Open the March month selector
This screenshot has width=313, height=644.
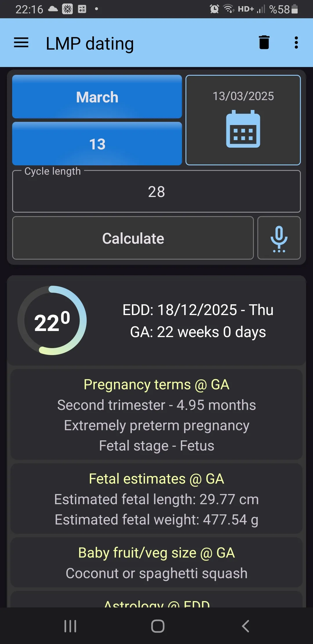point(97,97)
